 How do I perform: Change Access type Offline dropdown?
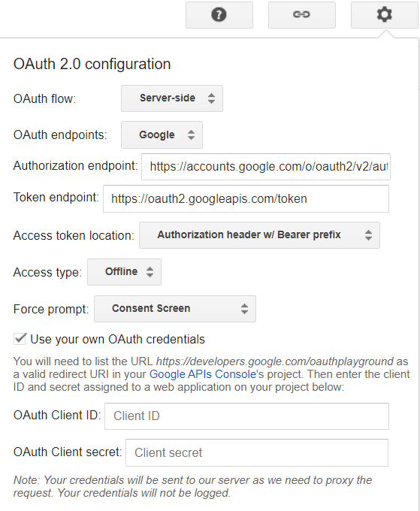click(124, 272)
